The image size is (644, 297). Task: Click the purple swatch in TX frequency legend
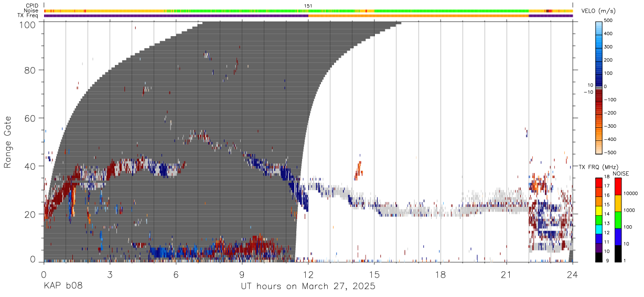point(599,248)
